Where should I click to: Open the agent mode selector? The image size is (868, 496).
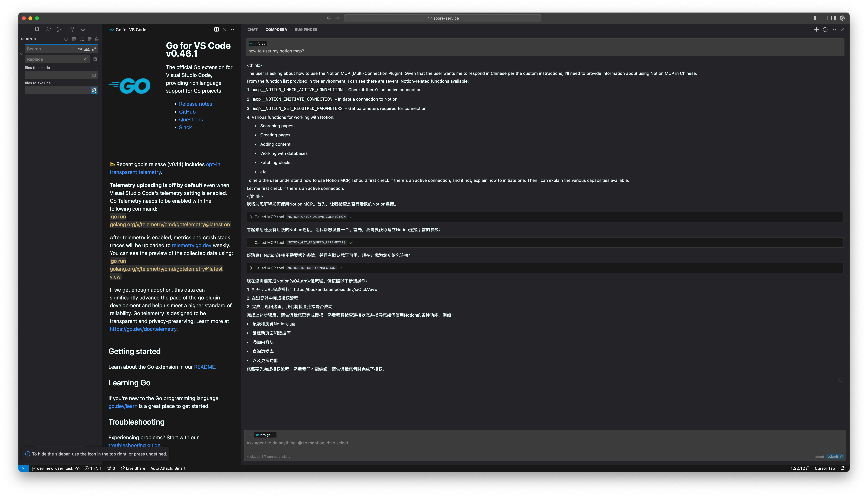819,456
